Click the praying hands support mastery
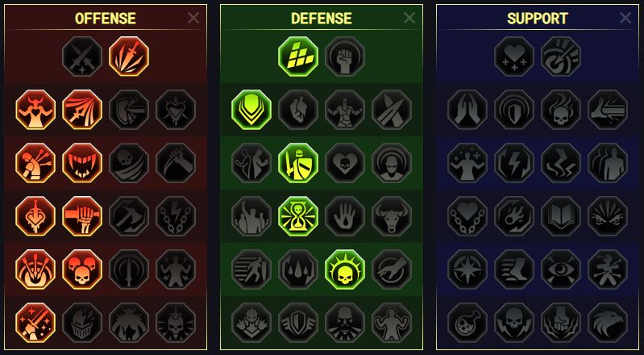The image size is (644, 355). point(467,110)
